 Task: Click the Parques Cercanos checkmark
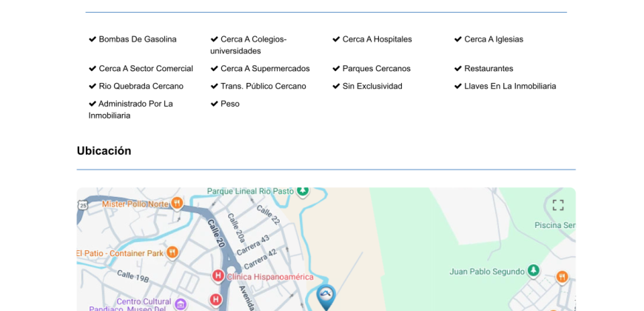336,69
